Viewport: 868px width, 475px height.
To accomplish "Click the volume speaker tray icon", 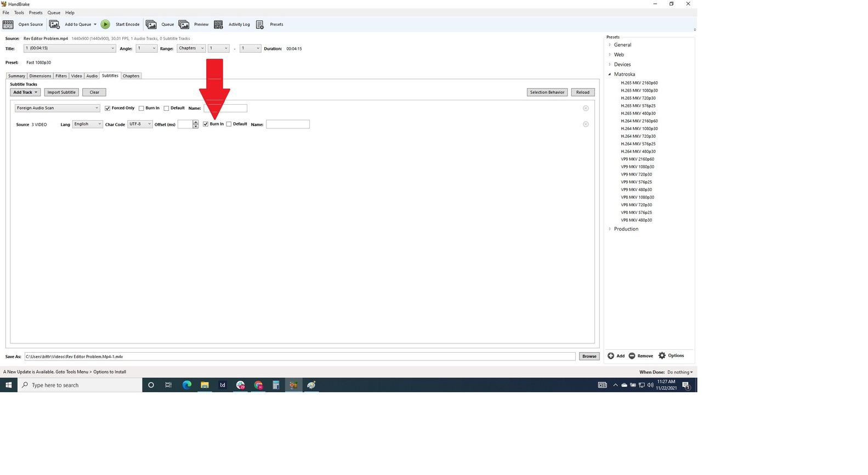I will [x=650, y=385].
